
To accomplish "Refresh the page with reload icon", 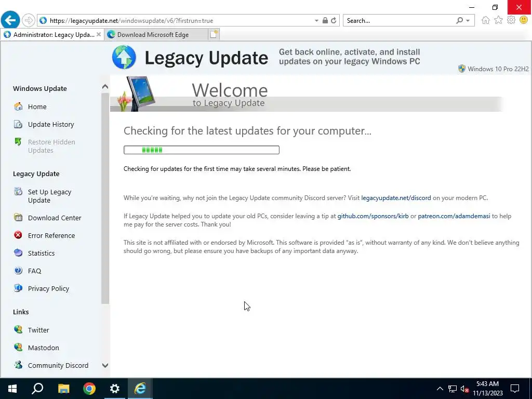I will [334, 21].
